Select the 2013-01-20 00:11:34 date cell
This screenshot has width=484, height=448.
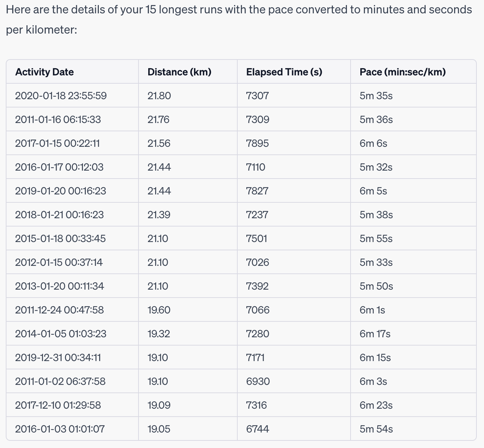click(x=60, y=286)
